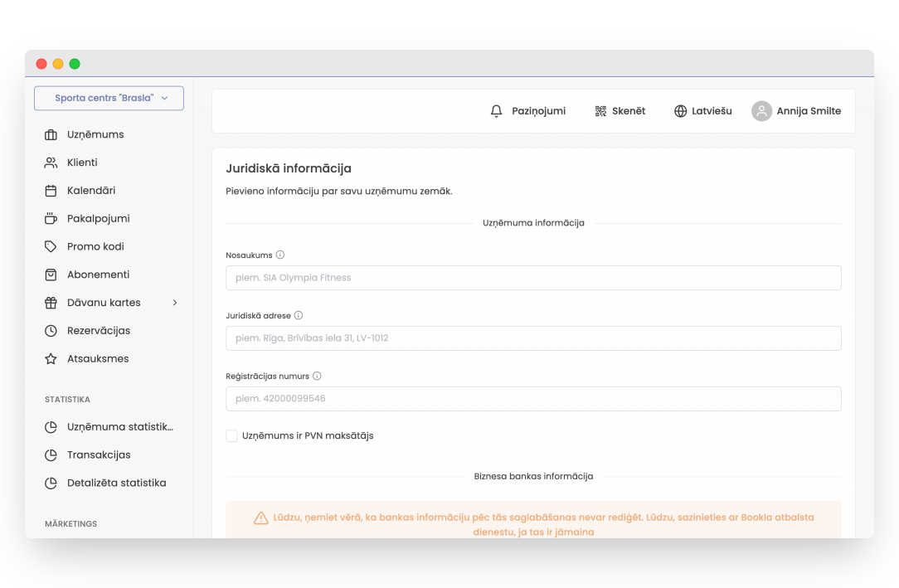Click the info icon beside Reģistrācijas numurs
Image resolution: width=899 pixels, height=588 pixels.
317,377
